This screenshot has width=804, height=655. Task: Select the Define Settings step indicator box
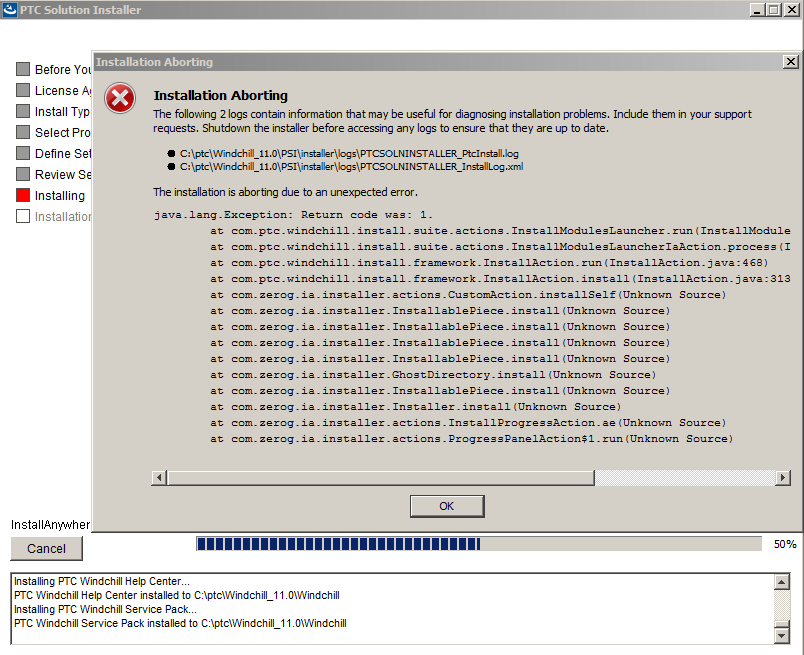23,153
